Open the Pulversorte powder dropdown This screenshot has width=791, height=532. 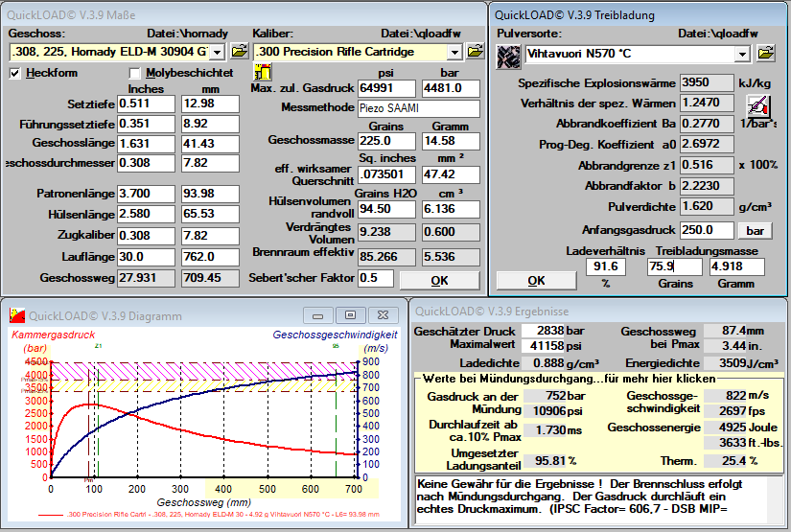point(741,54)
